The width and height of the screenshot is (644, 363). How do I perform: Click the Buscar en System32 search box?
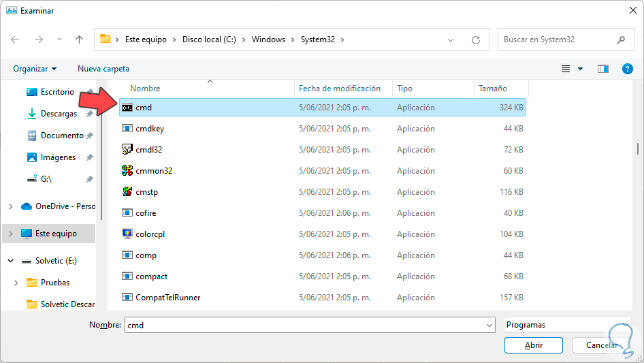coord(558,40)
